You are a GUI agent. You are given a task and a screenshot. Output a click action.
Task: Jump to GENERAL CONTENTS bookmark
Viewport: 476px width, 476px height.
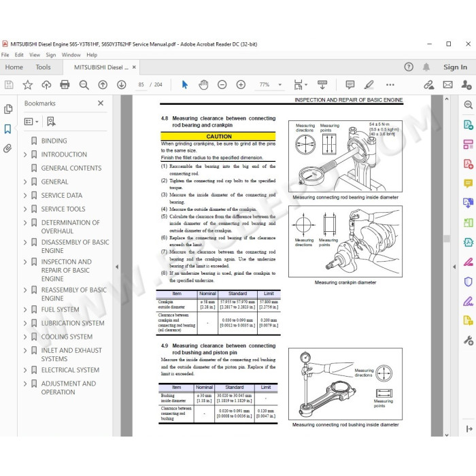point(71,168)
